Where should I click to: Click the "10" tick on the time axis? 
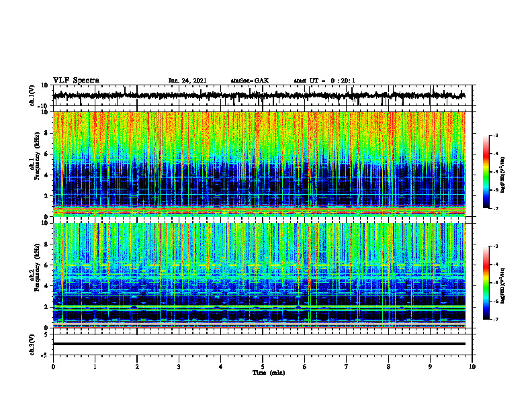(x=472, y=367)
